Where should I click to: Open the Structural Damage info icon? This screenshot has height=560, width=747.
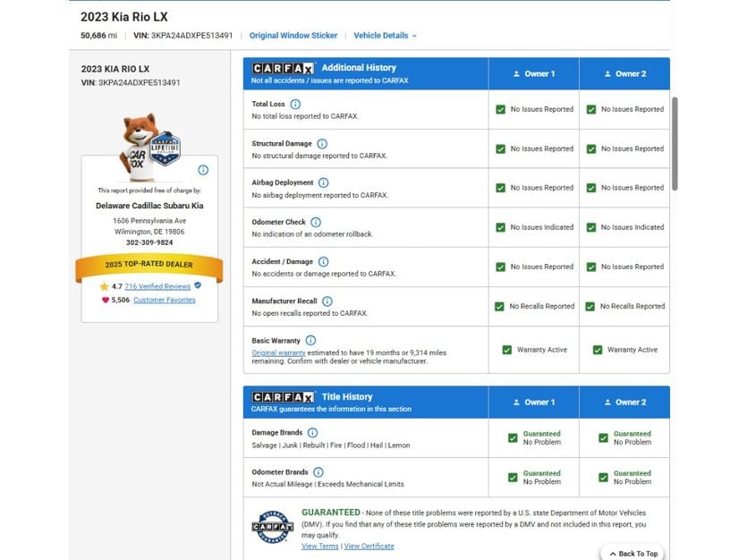tap(322, 143)
